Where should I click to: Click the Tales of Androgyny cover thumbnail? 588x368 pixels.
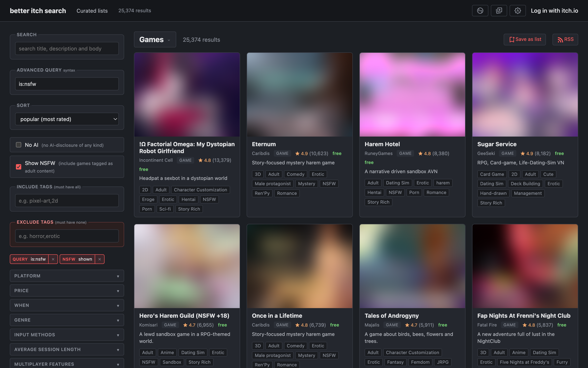click(x=412, y=266)
